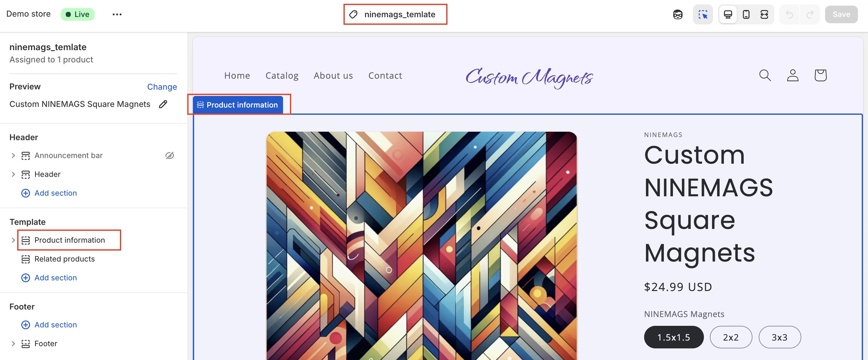Open the store search magnifier icon

tap(765, 75)
